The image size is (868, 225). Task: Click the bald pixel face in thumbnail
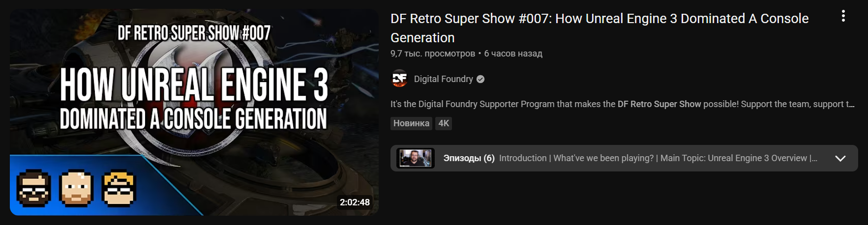76,188
